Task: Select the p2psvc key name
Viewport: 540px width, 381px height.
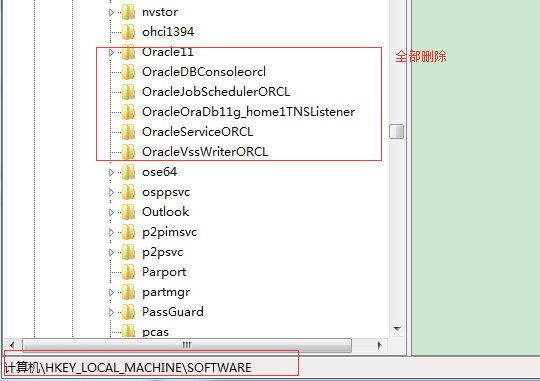Action: (x=163, y=253)
